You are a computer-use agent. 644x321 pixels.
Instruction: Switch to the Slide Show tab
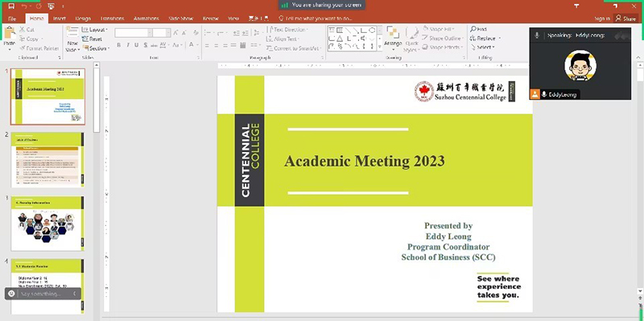(180, 19)
